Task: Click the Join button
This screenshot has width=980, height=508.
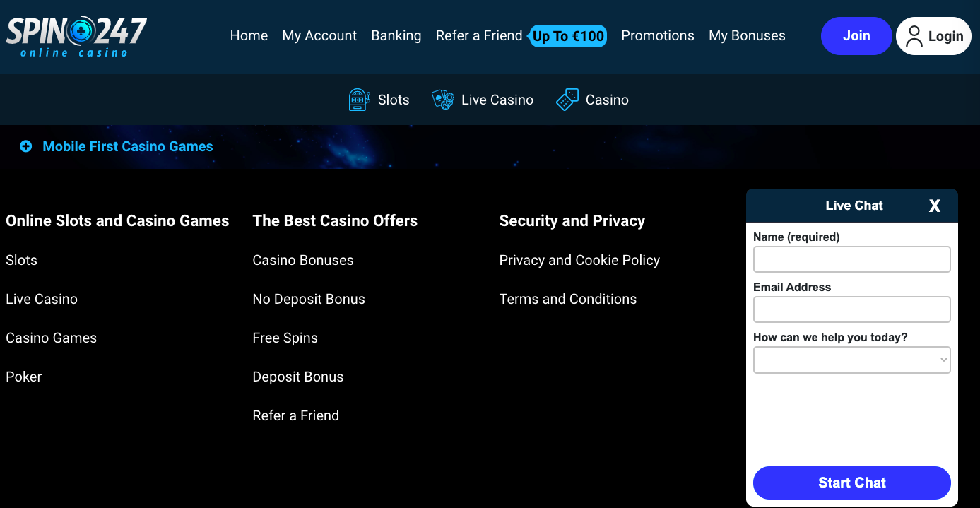Action: (x=856, y=36)
